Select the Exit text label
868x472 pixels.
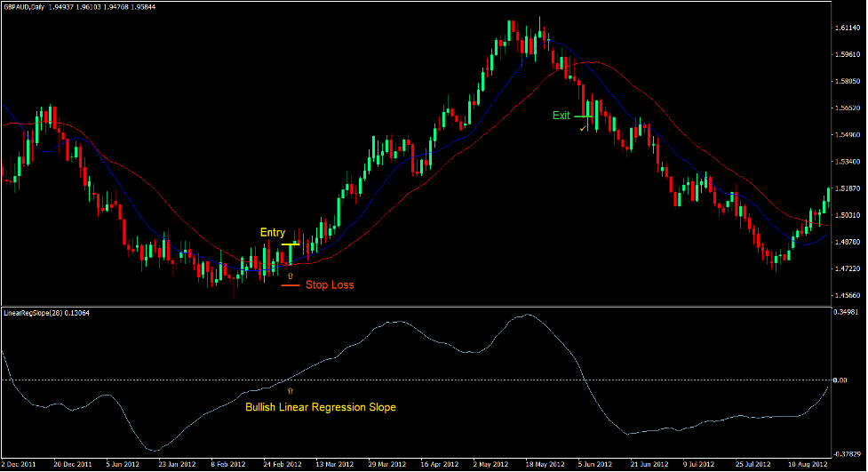(x=561, y=116)
